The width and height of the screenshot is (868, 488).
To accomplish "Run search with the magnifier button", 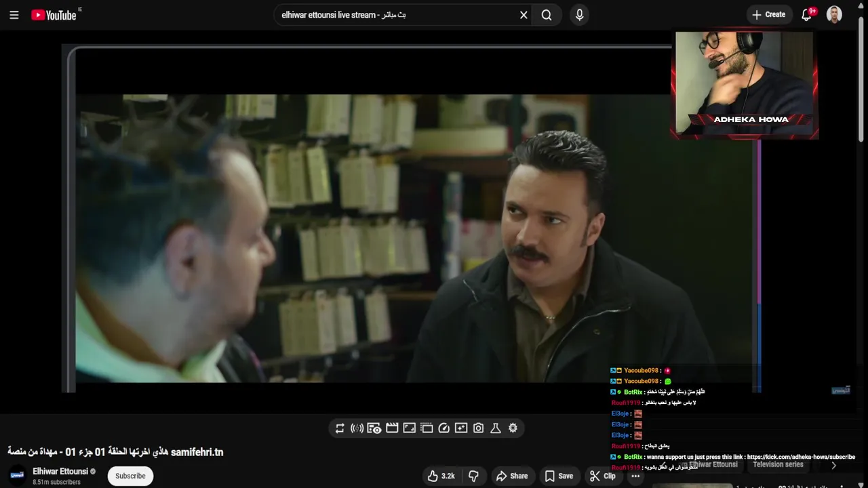I will 547,15.
